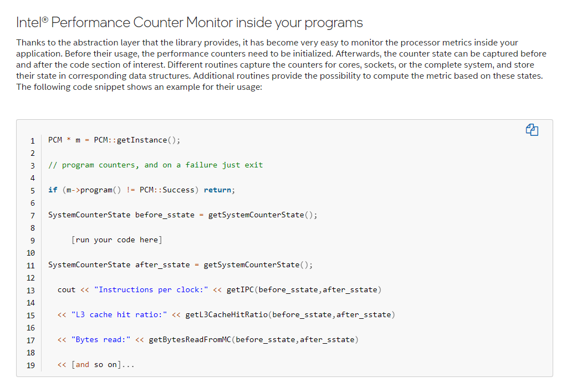Image resolution: width=582 pixels, height=392 pixels.
Task: Click line number 1 in the gutter
Action: (33, 141)
